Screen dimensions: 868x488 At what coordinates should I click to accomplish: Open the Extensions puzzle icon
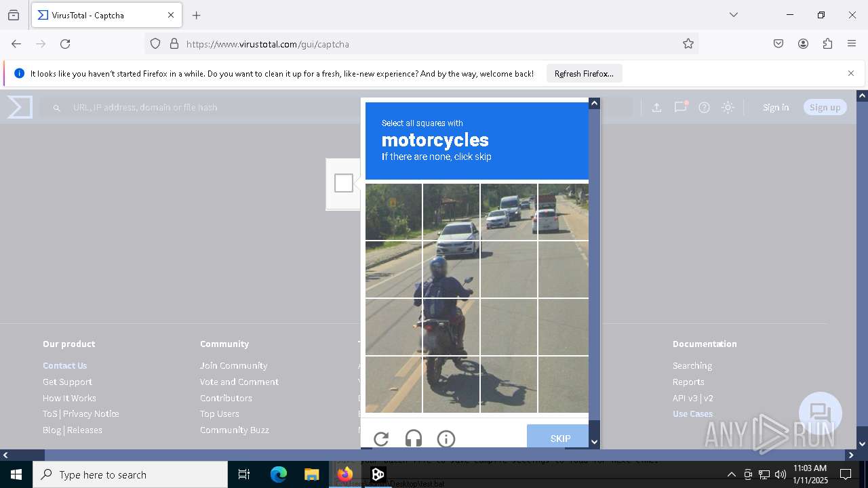(x=827, y=44)
